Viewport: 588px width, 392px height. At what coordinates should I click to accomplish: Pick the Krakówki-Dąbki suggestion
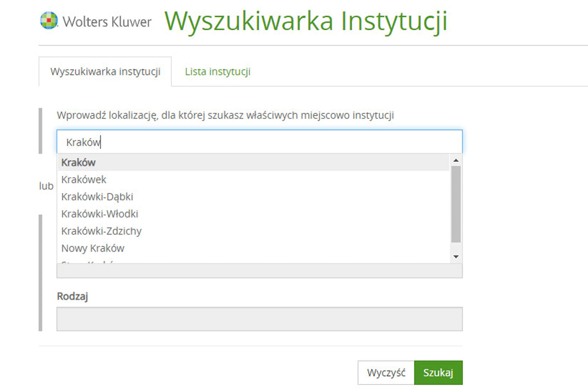point(97,197)
